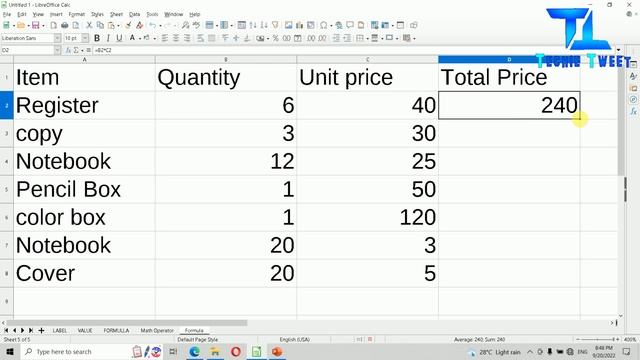
Task: Open the Sheet menu
Action: [116, 14]
